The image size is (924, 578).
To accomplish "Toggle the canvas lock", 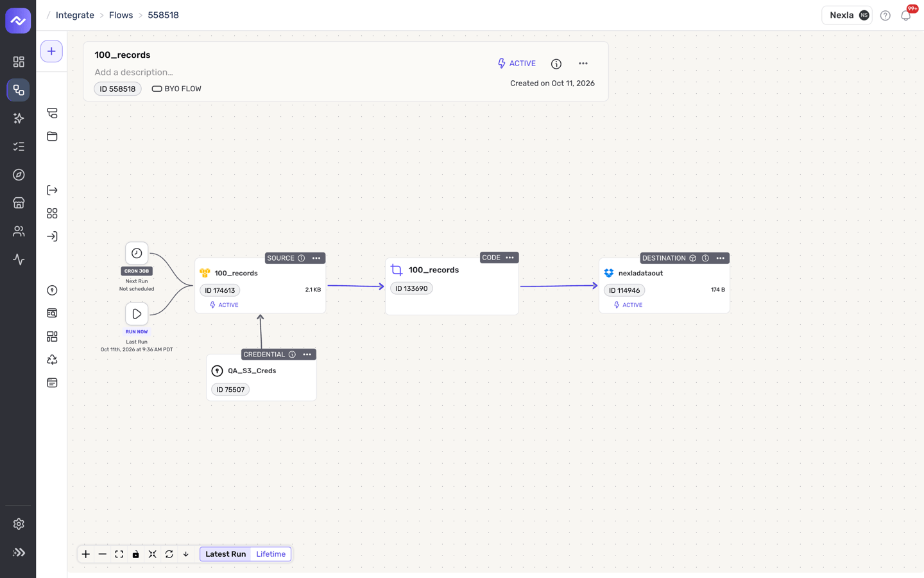I will point(135,554).
